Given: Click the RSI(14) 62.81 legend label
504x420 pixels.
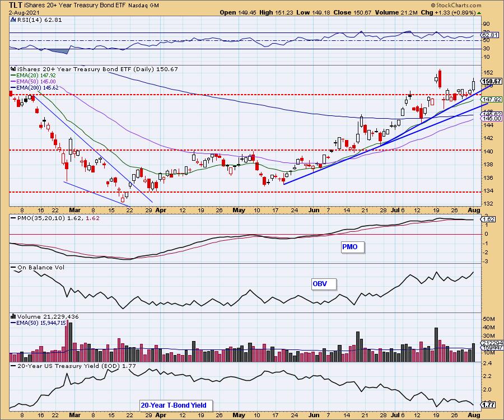Looking at the screenshot, I should pyautogui.click(x=40, y=20).
